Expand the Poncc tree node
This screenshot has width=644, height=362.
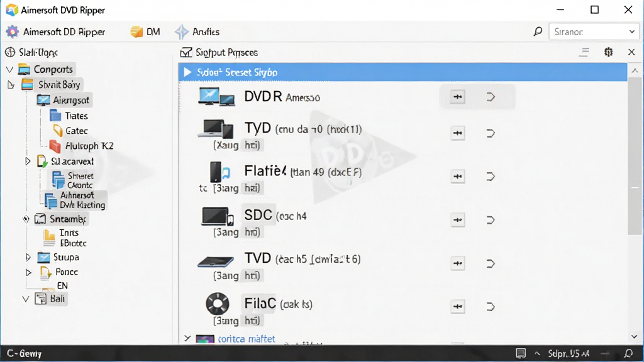pos(28,272)
